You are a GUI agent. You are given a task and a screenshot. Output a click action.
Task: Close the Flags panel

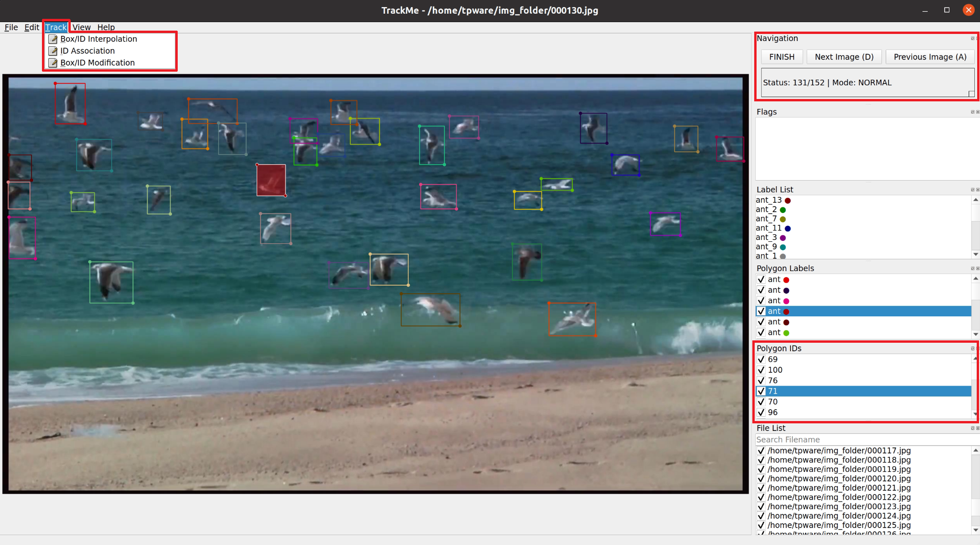(x=977, y=112)
